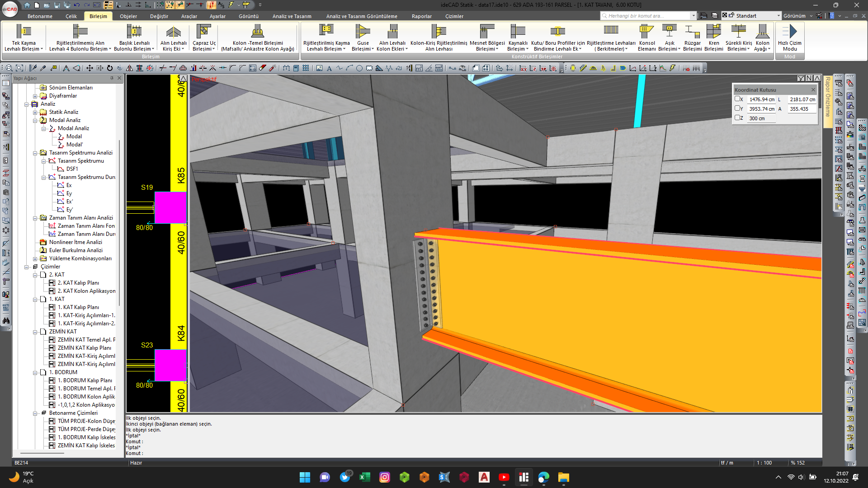Select Sürekli Kiriş Birleşimi tool
The height and width of the screenshot is (488, 868).
click(x=739, y=38)
